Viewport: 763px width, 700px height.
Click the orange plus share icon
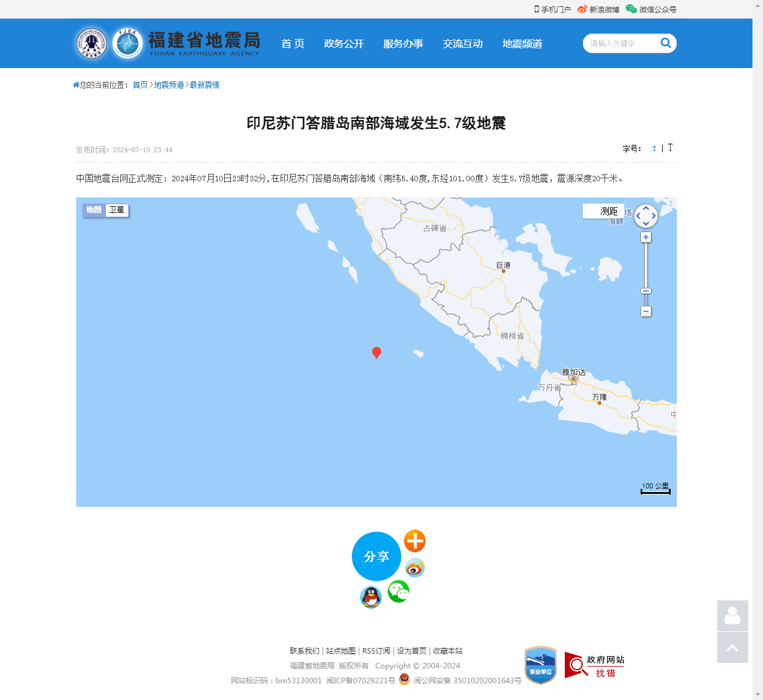click(x=414, y=541)
